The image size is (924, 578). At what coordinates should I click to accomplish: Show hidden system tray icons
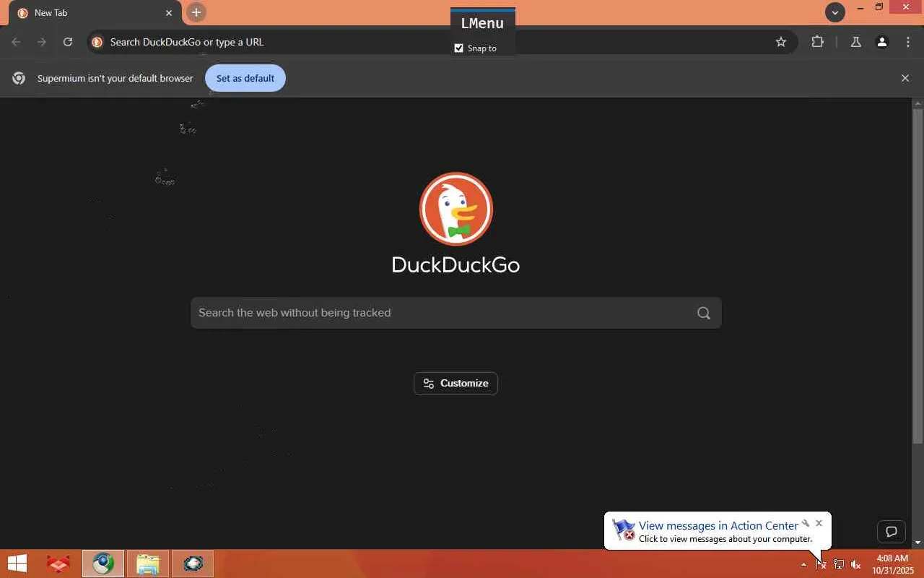pos(803,564)
